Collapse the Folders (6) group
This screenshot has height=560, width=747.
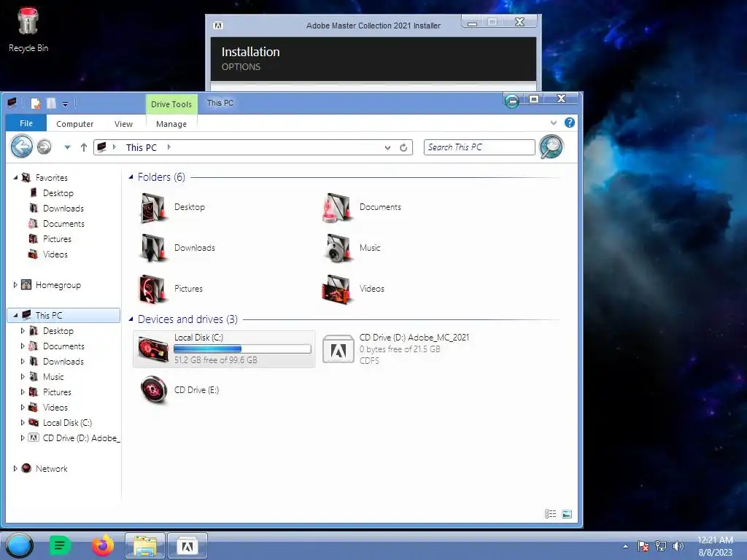131,177
